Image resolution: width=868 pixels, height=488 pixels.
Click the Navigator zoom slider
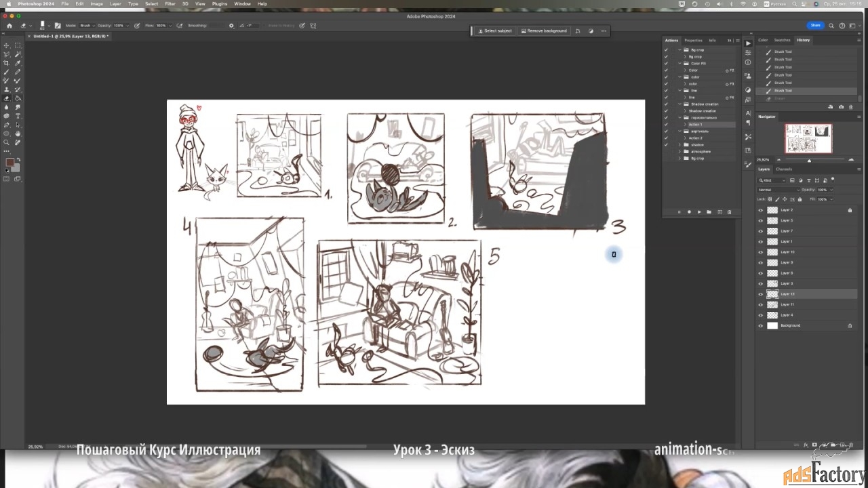tap(808, 160)
